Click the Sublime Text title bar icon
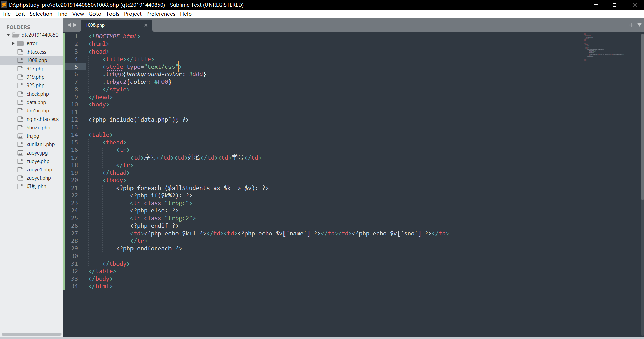This screenshot has width=644, height=339. coord(4,5)
